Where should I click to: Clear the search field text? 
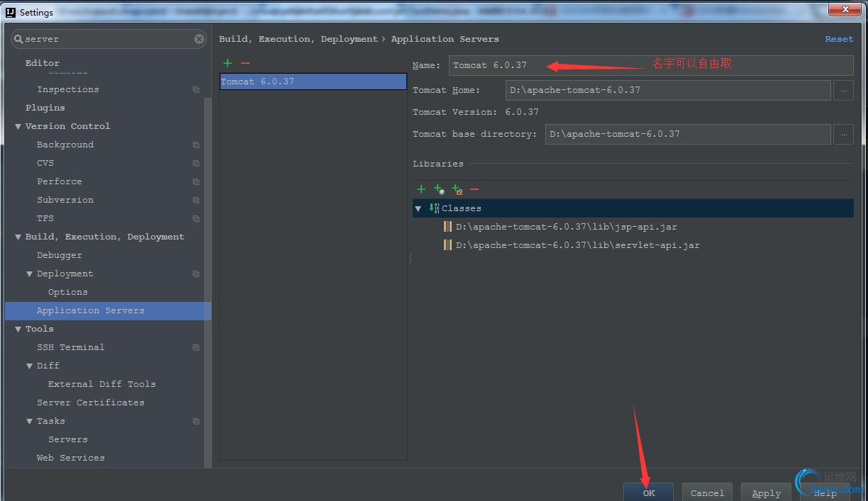tap(199, 39)
